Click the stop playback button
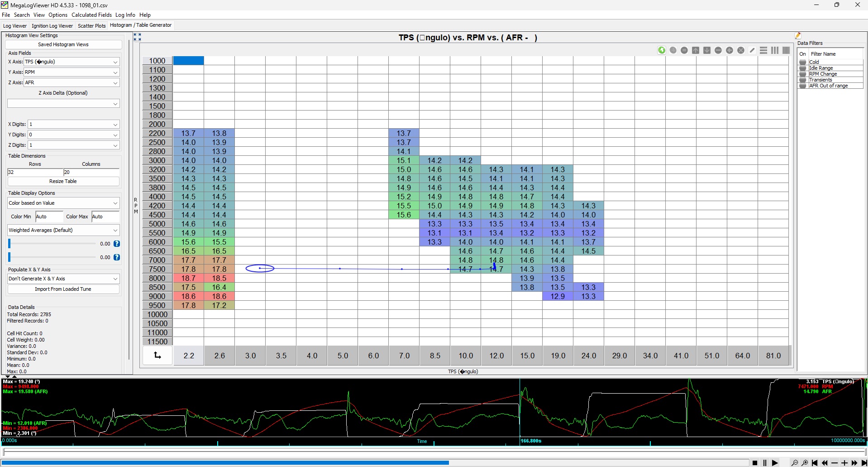 [755, 462]
